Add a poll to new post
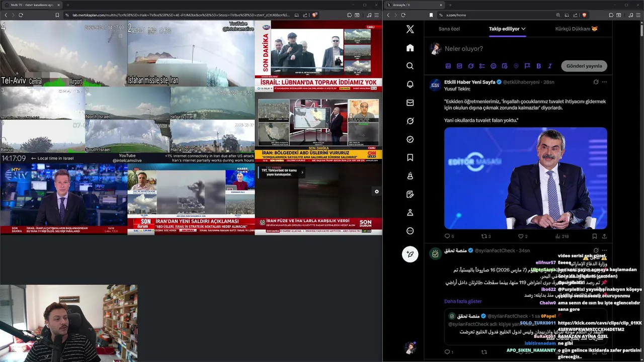The height and width of the screenshot is (362, 644). (x=482, y=66)
